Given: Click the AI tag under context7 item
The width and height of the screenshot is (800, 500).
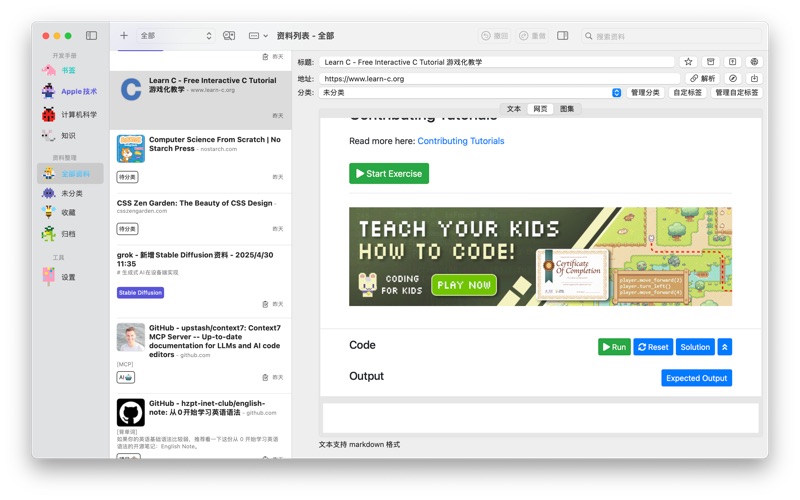Looking at the screenshot, I should click(126, 377).
